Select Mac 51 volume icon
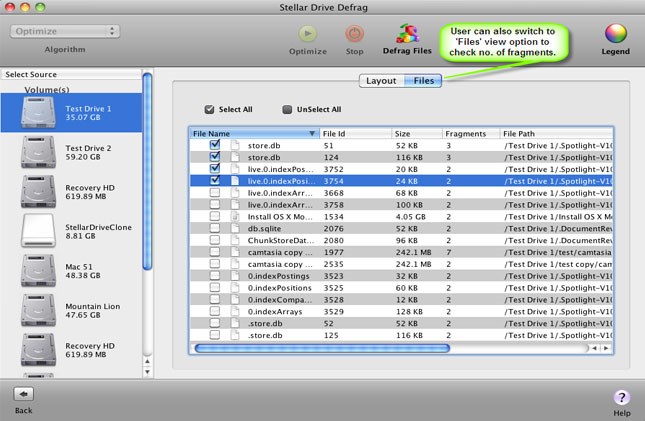This screenshot has height=421, width=645. pyautogui.click(x=38, y=270)
